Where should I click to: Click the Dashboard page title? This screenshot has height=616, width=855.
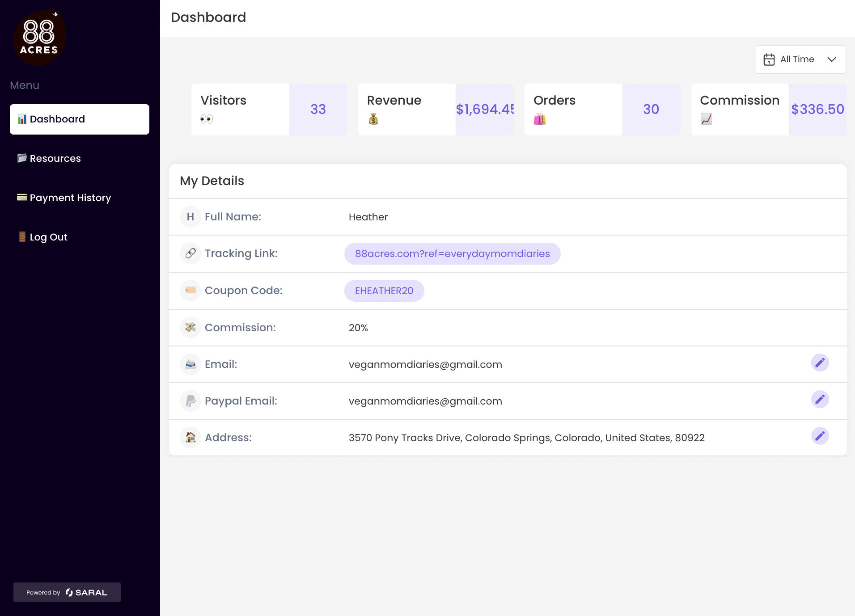208,17
